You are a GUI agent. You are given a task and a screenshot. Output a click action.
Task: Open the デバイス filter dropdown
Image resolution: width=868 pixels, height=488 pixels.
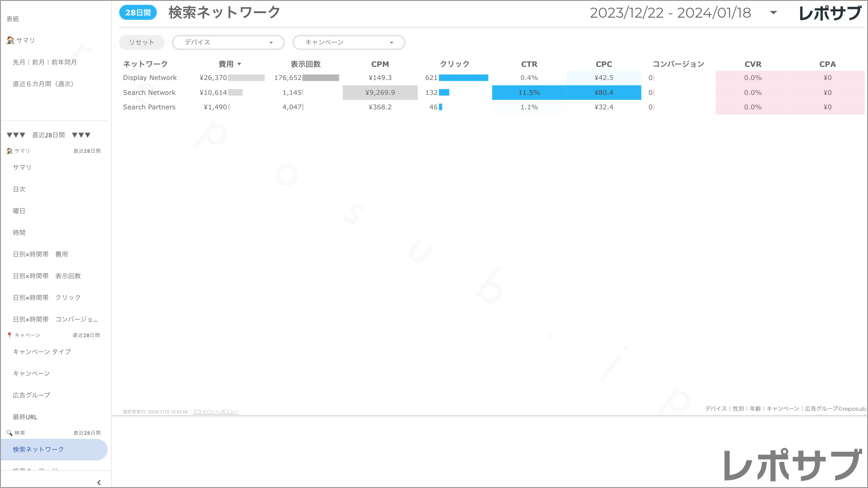(x=228, y=42)
